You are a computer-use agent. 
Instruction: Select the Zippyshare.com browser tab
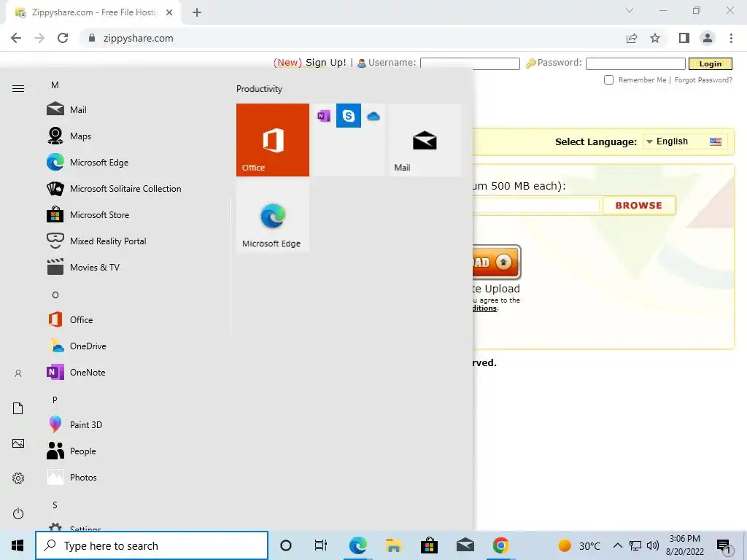point(93,12)
